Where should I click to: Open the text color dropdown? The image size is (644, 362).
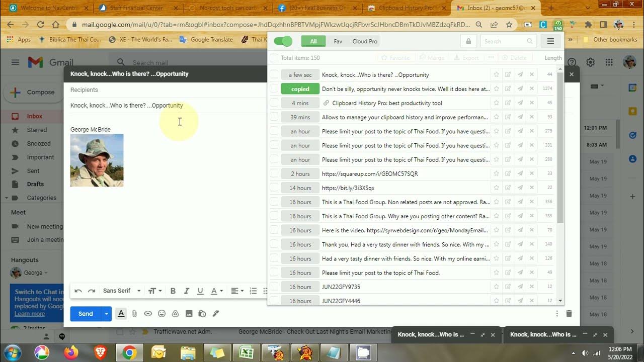[216, 291]
